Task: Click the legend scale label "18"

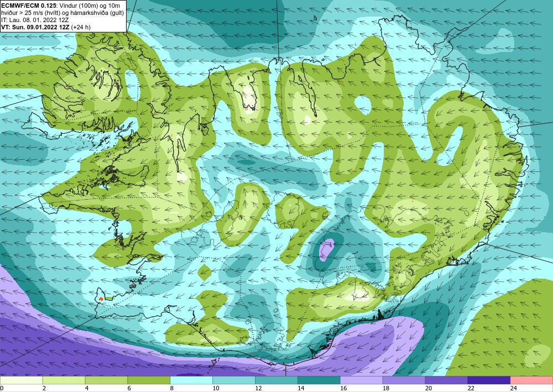Action: (386, 388)
